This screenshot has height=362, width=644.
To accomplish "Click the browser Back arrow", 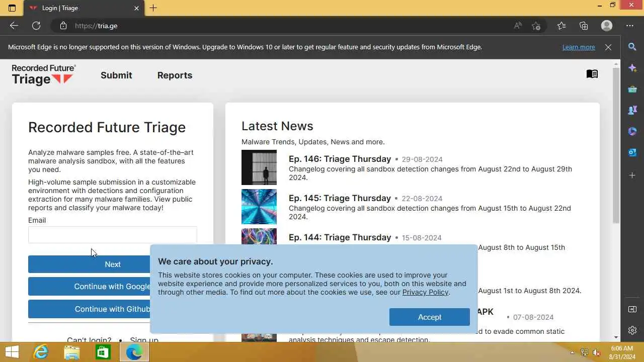I will pos(14,26).
